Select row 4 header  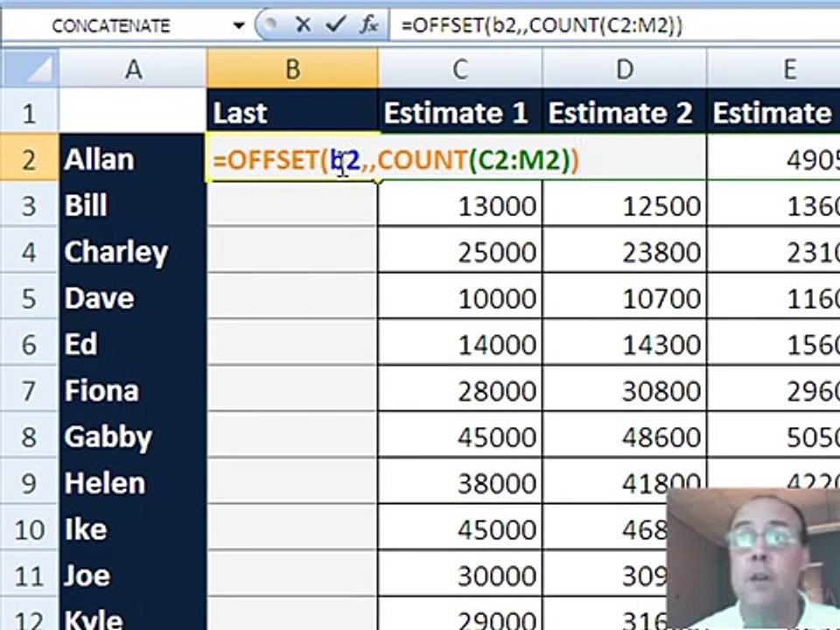point(30,251)
